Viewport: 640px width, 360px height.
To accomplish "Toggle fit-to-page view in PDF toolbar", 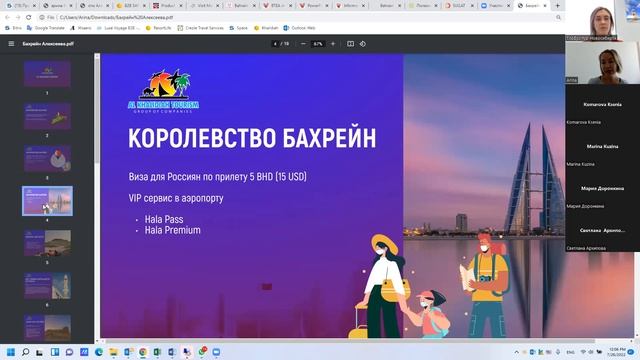I will pyautogui.click(x=350, y=44).
